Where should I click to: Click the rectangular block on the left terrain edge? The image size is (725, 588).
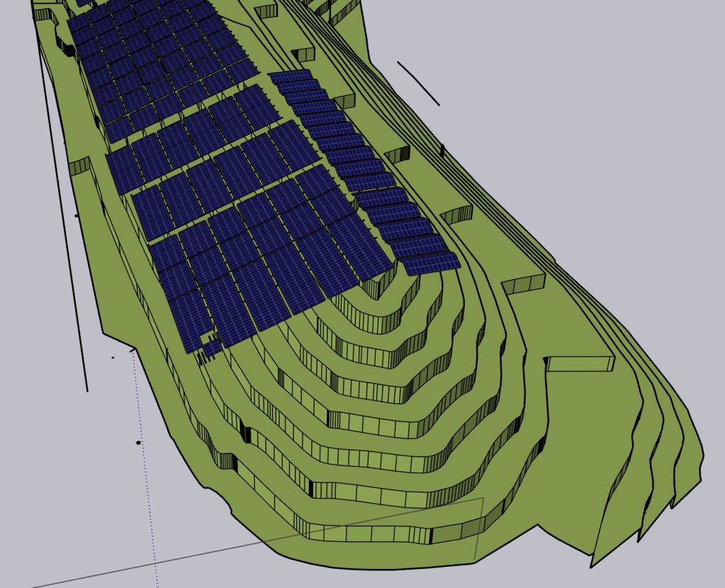pyautogui.click(x=79, y=166)
